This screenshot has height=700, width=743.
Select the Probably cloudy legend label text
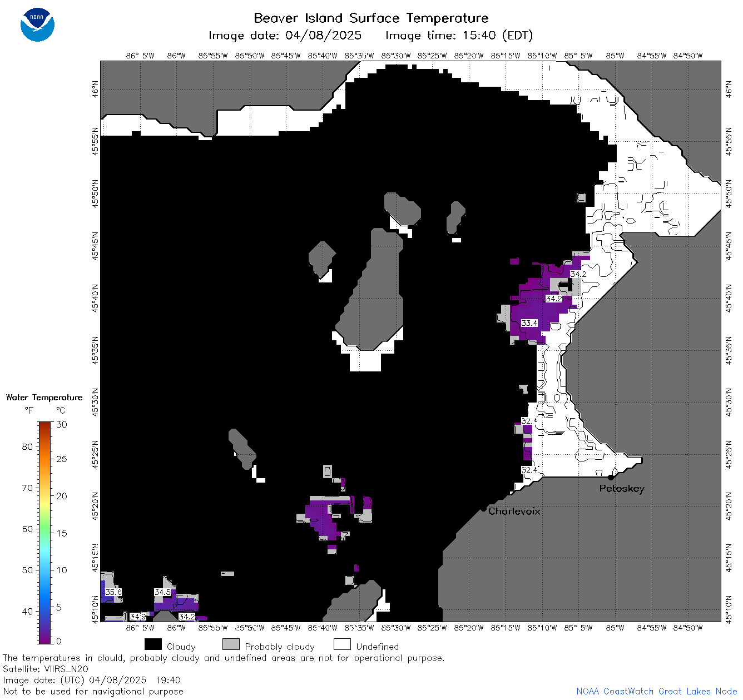point(280,647)
